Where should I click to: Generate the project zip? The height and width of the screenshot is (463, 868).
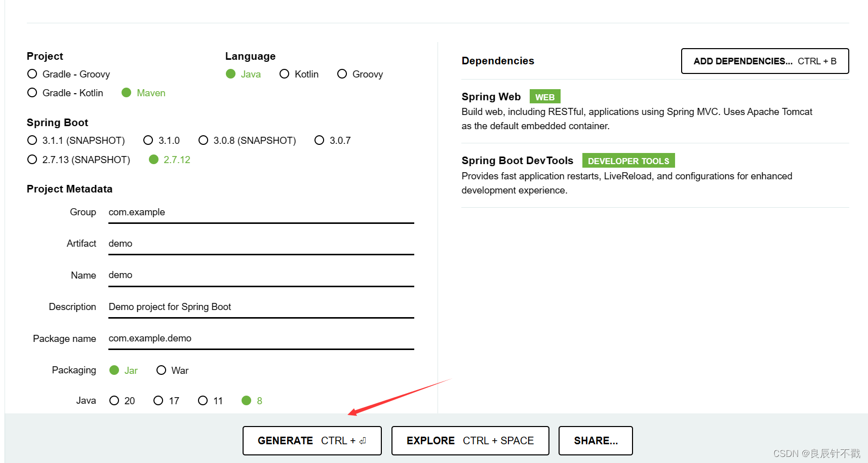click(312, 441)
